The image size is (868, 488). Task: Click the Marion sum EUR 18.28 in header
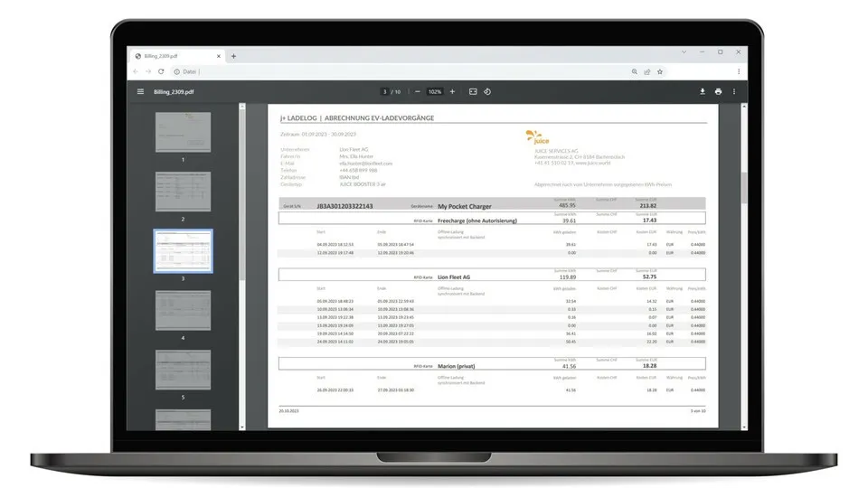coord(649,366)
